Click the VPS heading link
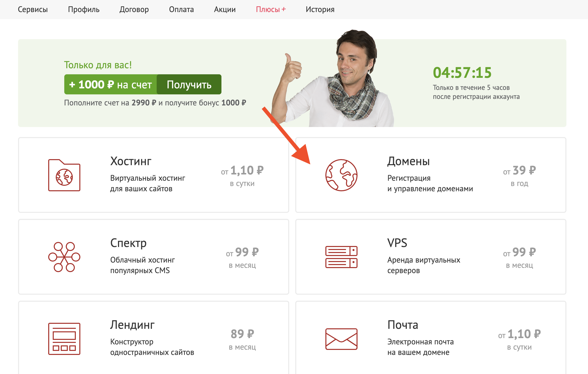This screenshot has width=588, height=374. click(397, 243)
